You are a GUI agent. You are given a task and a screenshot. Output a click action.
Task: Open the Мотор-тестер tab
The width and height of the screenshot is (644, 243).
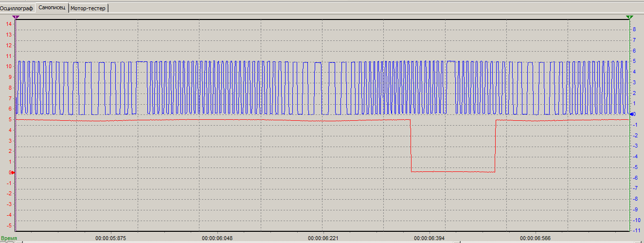click(x=89, y=8)
